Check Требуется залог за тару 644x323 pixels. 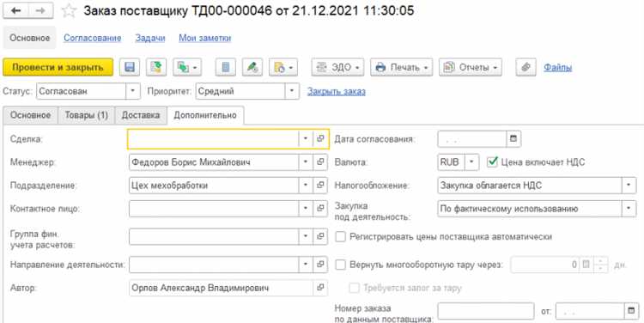coord(354,288)
